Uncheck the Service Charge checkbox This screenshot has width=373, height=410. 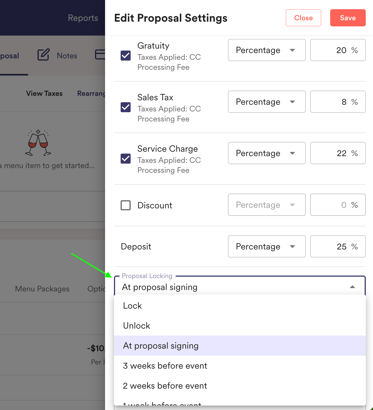tap(126, 159)
